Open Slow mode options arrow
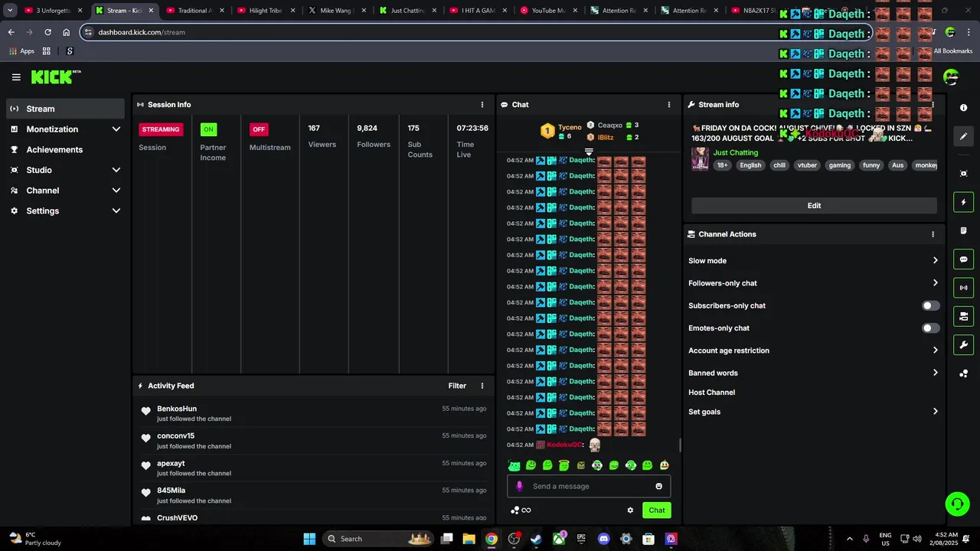This screenshot has height=551, width=980. 935,261
